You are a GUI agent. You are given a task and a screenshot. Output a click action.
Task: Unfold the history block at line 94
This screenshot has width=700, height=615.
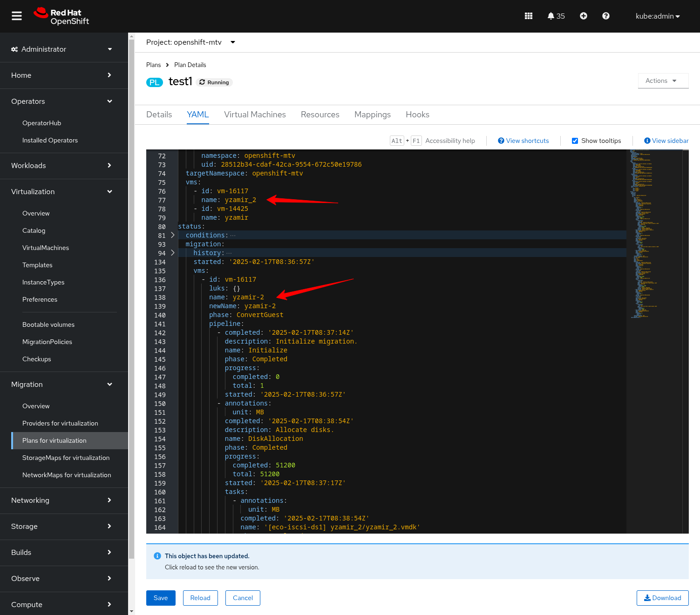point(173,253)
